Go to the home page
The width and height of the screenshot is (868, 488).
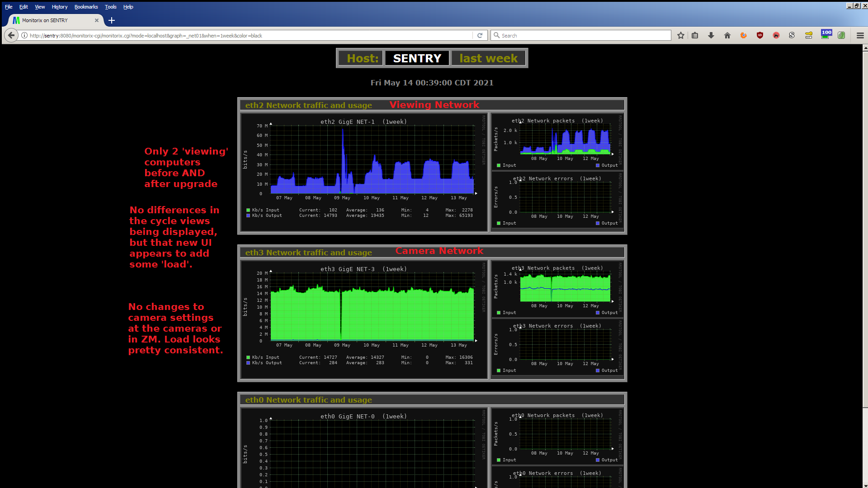(x=727, y=35)
